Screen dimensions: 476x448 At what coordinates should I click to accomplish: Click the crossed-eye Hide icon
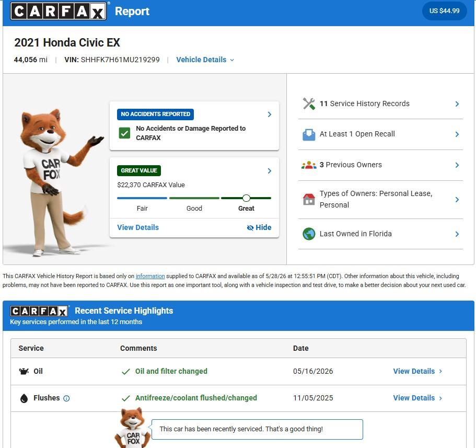click(250, 228)
